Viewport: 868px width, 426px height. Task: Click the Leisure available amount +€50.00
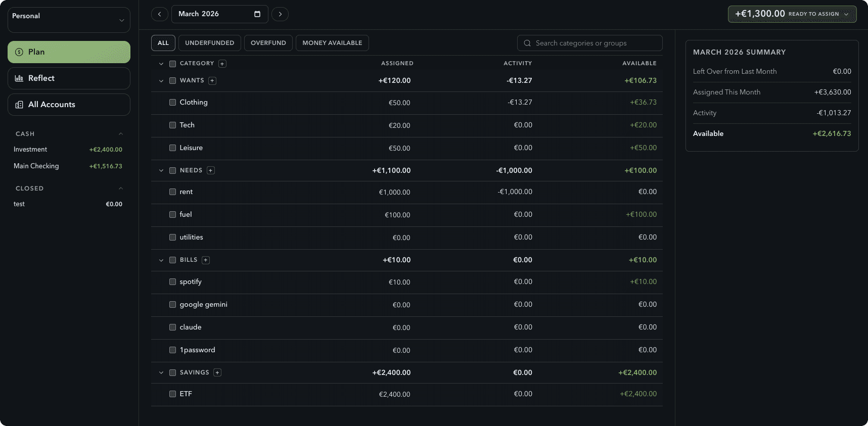pos(644,148)
